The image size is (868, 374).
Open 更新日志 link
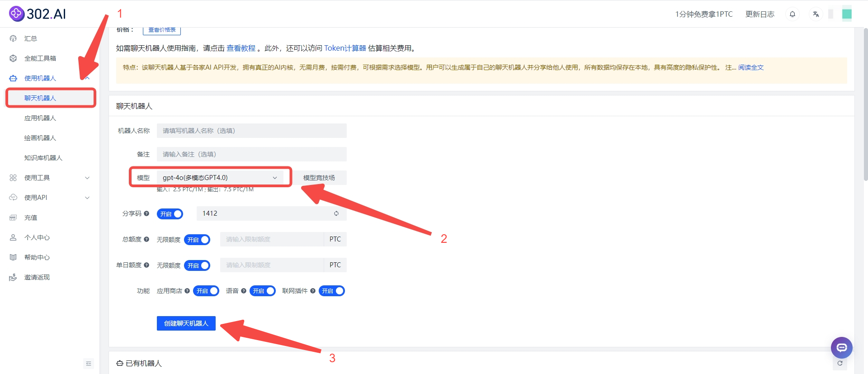(760, 14)
